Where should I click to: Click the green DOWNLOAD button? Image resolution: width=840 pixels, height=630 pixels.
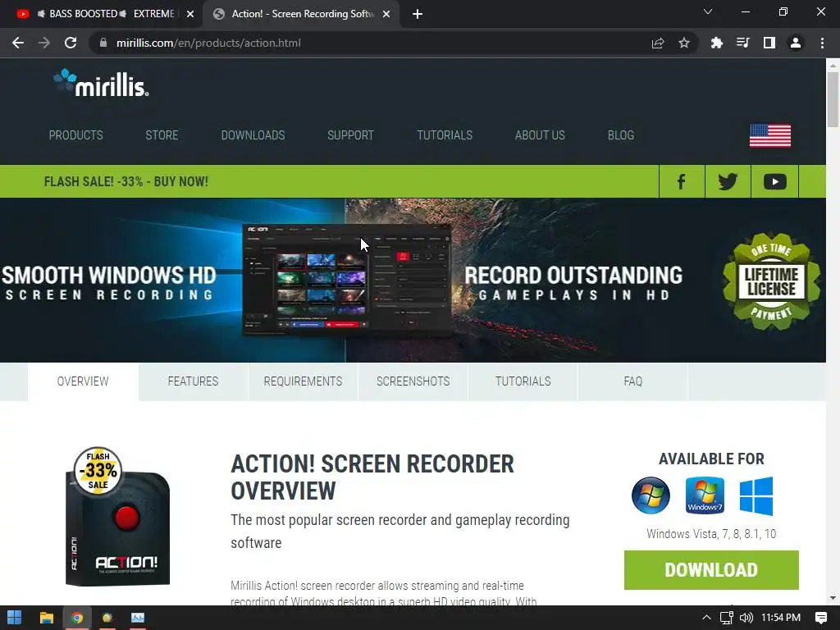pos(711,570)
